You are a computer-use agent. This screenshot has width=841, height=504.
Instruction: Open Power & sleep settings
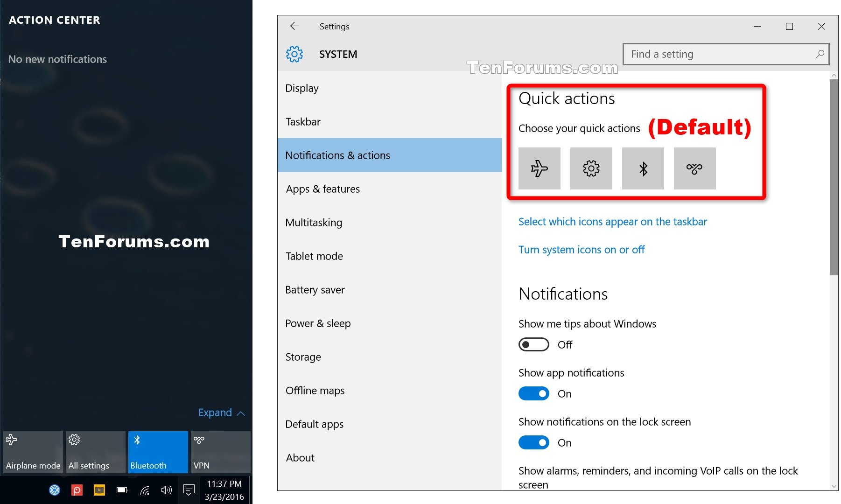(389, 323)
